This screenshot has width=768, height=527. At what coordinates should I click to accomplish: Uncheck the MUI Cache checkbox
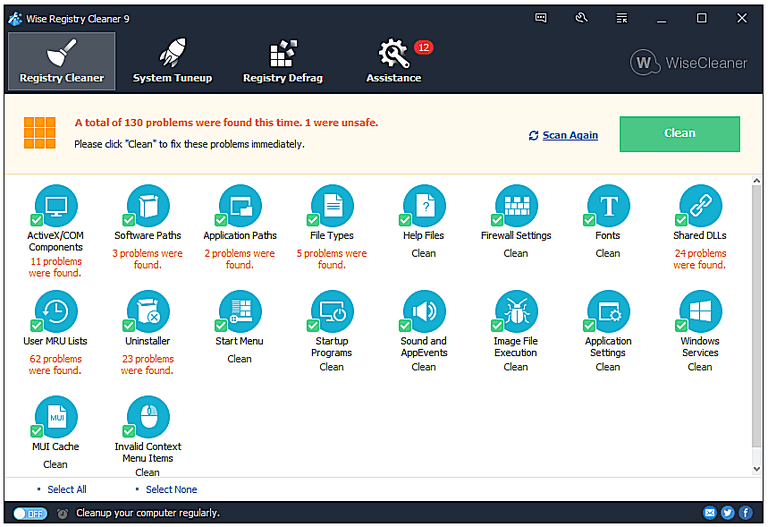point(36,431)
